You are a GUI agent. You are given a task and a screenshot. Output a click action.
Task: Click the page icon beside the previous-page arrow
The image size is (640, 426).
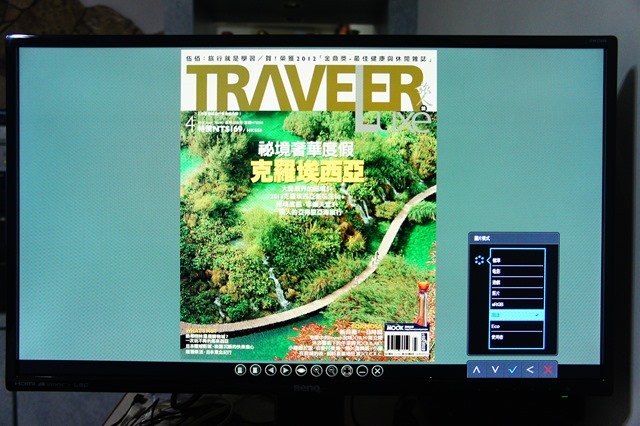[x=256, y=371]
